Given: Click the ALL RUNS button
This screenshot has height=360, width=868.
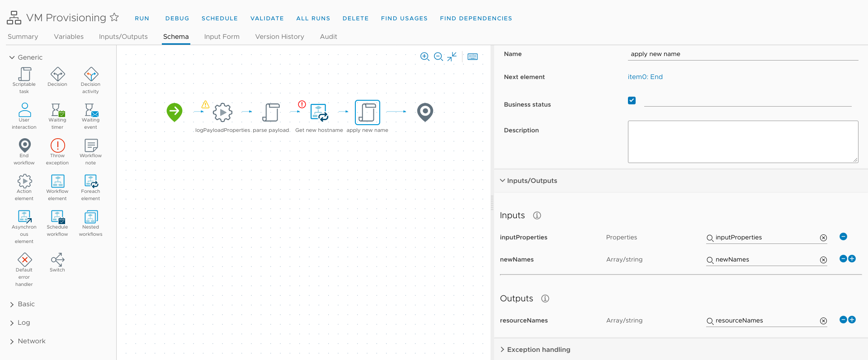Looking at the screenshot, I should pyautogui.click(x=313, y=19).
